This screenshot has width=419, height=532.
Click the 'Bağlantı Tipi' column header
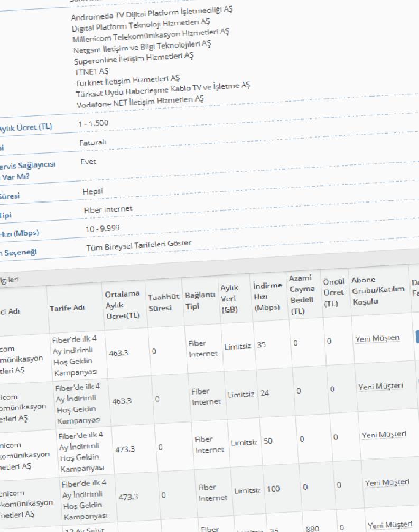pyautogui.click(x=200, y=300)
